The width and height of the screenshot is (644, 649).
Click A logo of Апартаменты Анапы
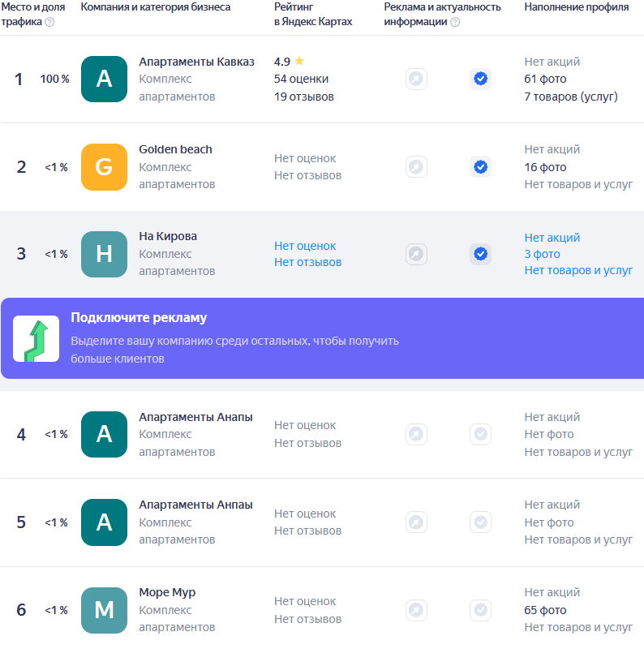click(104, 434)
